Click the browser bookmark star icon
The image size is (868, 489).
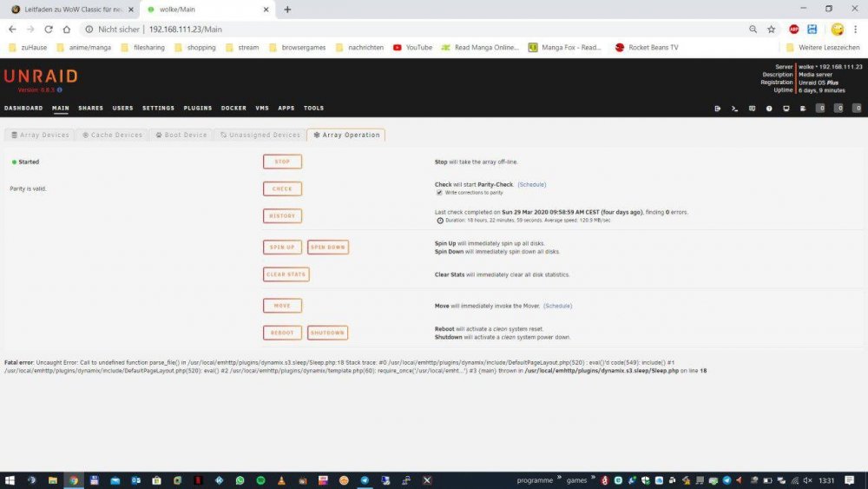(x=771, y=30)
